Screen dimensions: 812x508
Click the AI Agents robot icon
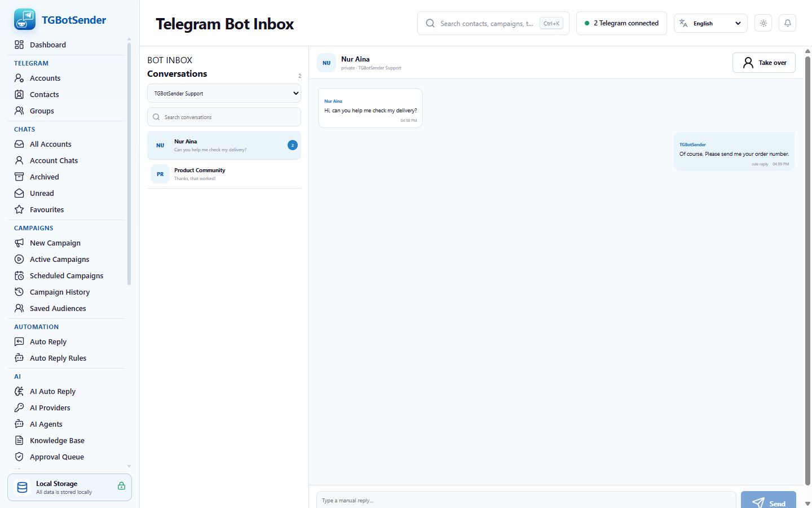tap(19, 424)
